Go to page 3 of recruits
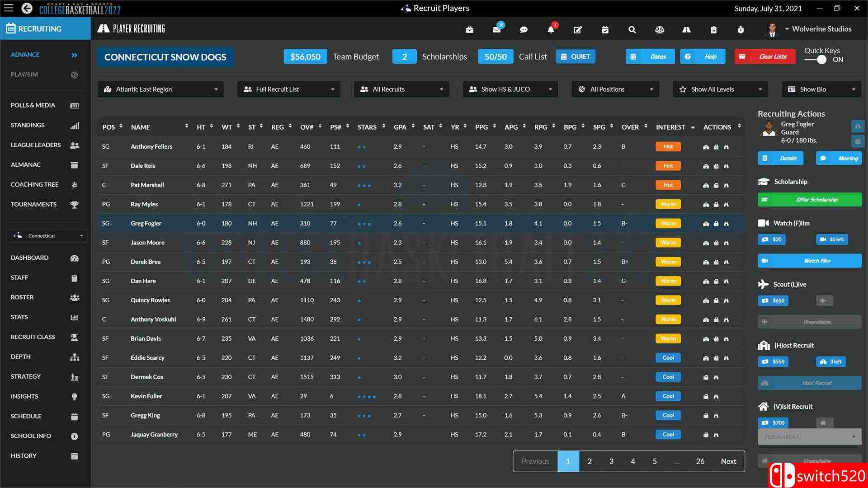The image size is (868, 488). pyautogui.click(x=611, y=461)
